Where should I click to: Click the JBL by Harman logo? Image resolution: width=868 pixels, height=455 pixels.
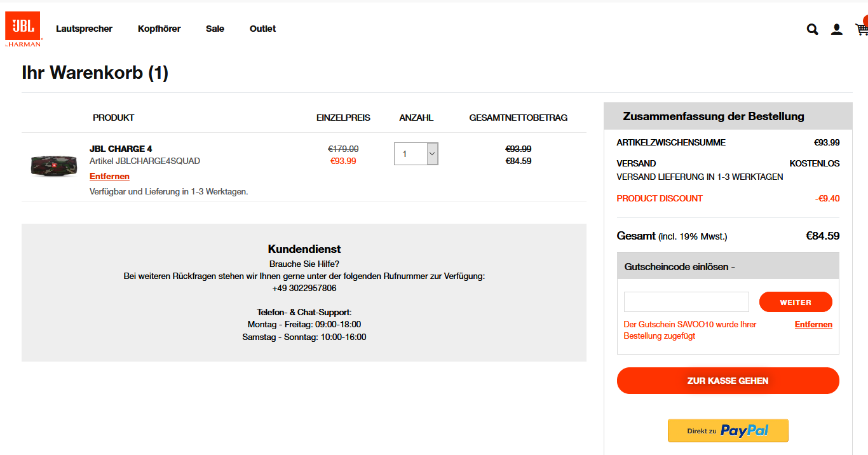point(23,29)
